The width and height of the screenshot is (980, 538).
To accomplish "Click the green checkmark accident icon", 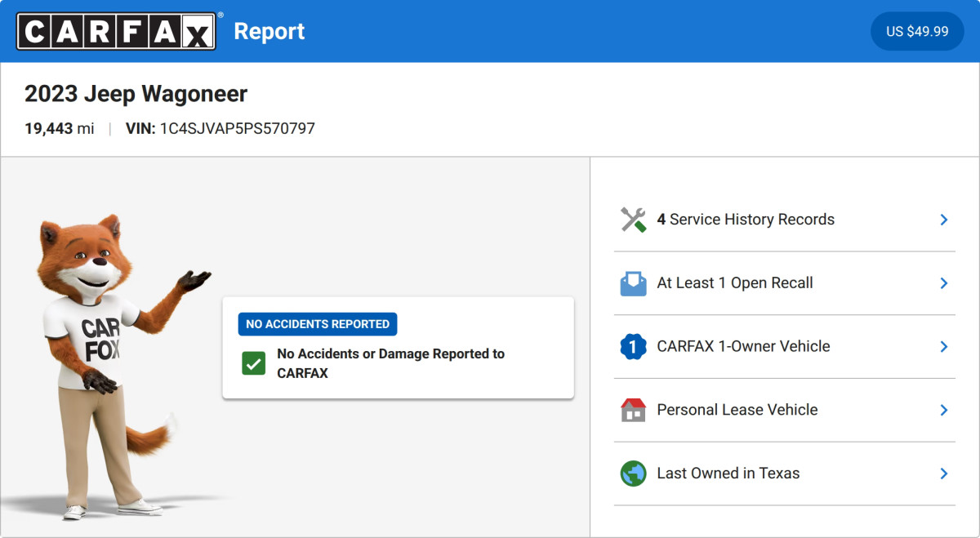I will tap(253, 364).
